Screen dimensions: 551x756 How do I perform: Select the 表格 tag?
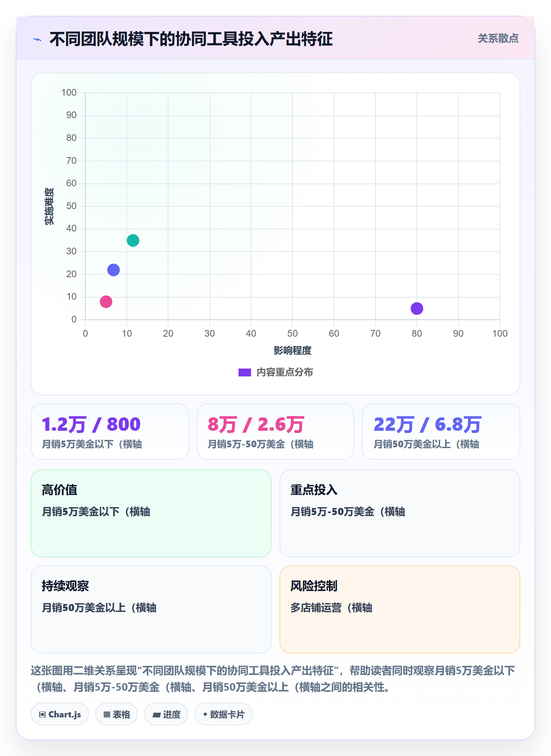click(116, 714)
